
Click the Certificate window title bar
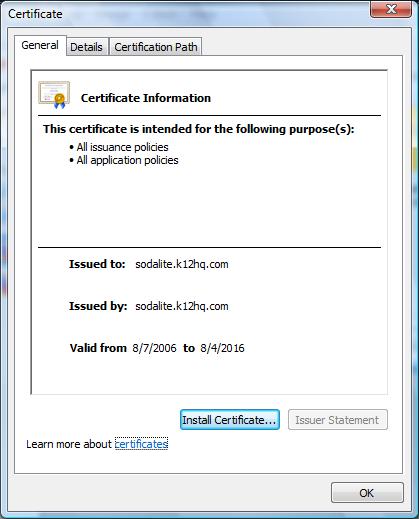(x=187, y=14)
